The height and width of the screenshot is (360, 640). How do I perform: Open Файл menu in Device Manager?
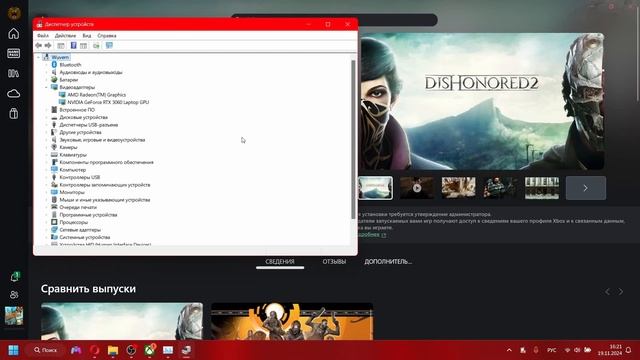pyautogui.click(x=42, y=36)
